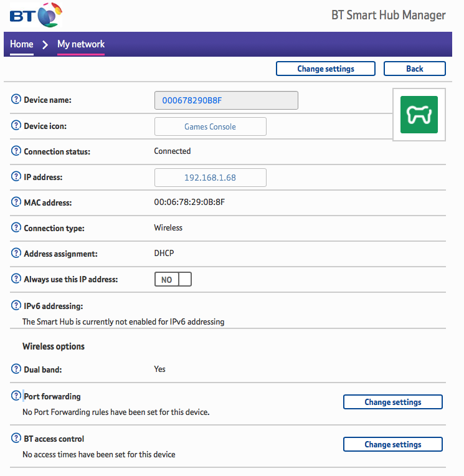
Task: Click the Dual band Yes value
Action: coord(159,369)
